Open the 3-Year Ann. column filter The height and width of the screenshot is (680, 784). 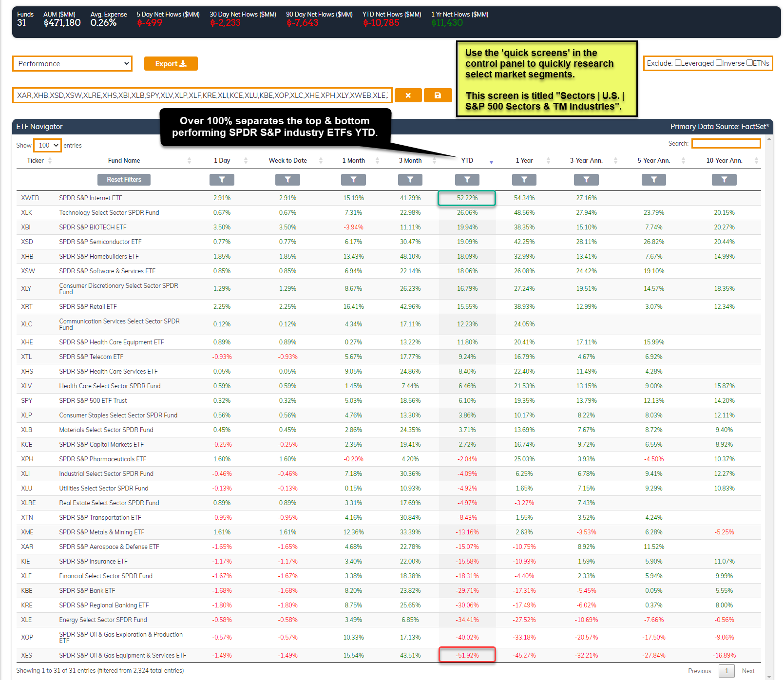tap(586, 180)
